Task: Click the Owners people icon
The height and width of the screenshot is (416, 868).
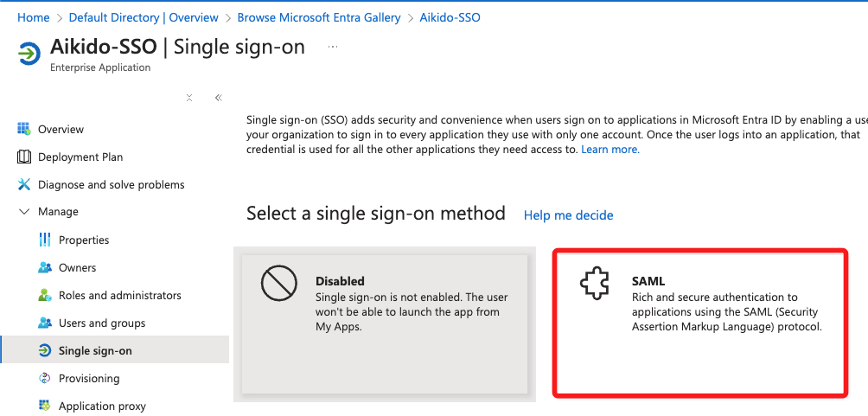Action: [x=45, y=267]
